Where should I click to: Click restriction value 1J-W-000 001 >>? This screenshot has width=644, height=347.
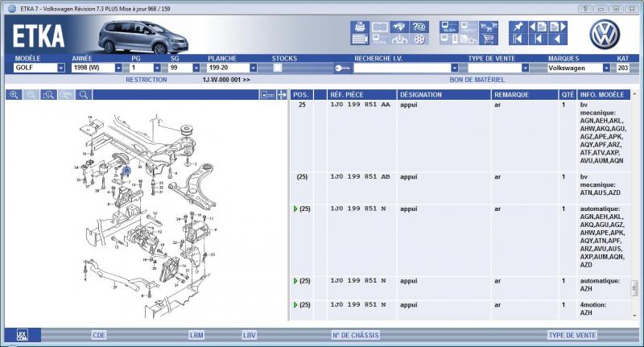tap(226, 80)
